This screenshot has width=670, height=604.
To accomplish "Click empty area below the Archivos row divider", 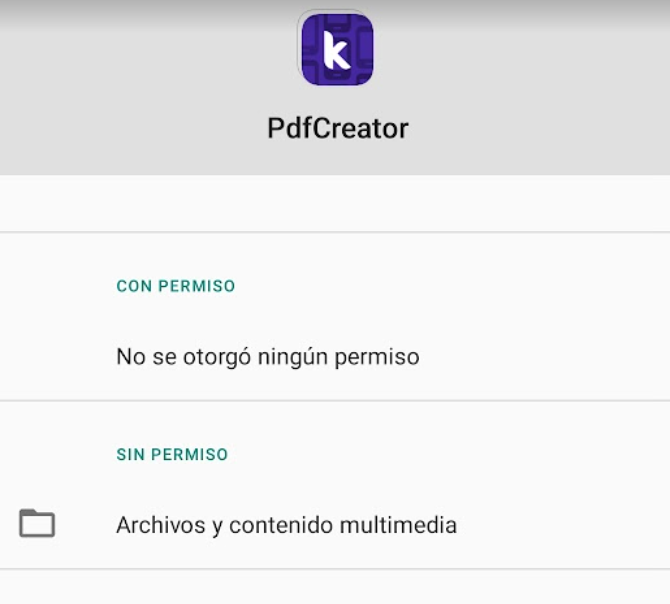I will 335,588.
